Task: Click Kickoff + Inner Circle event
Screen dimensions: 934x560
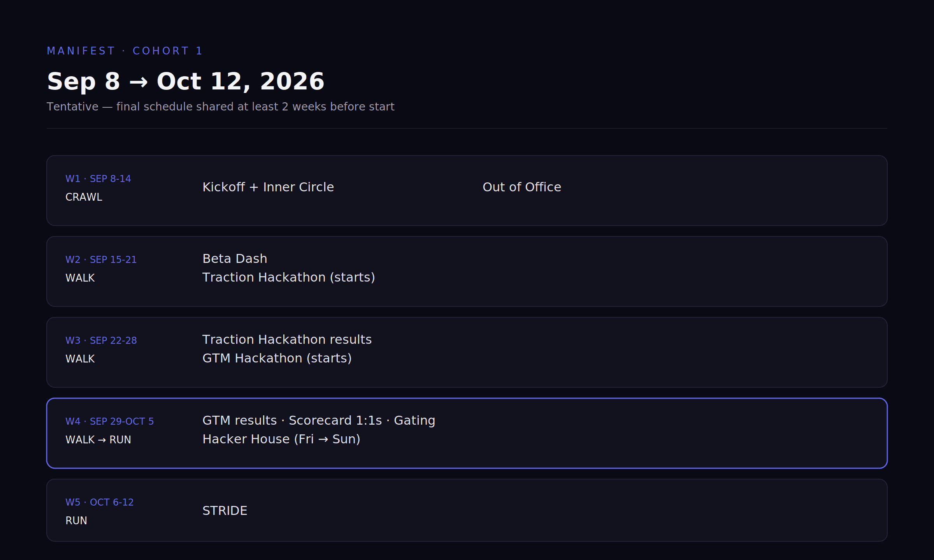Action: [x=268, y=187]
